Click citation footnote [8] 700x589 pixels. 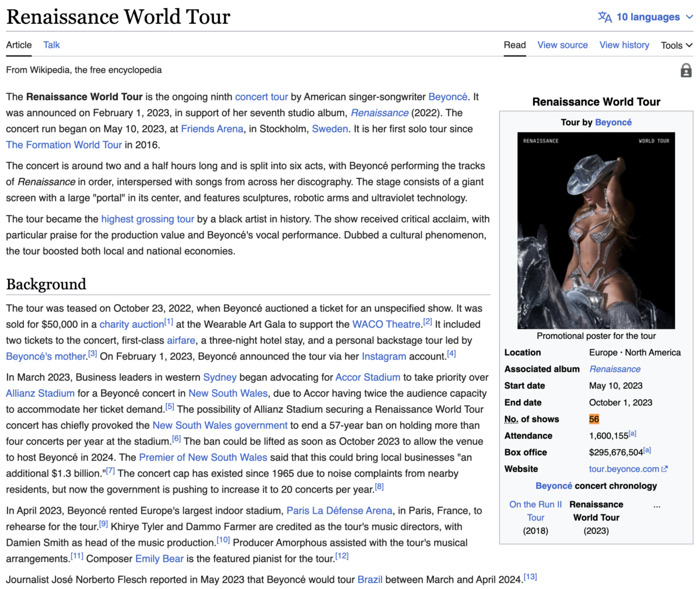(379, 486)
